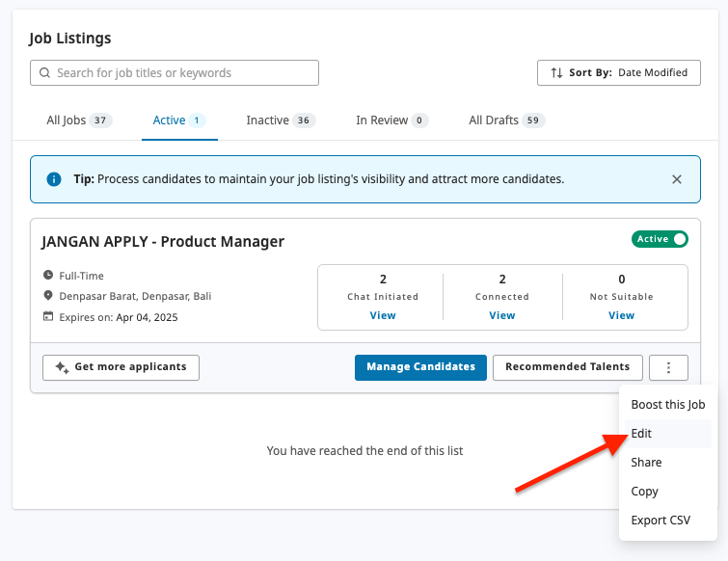Focus the job titles search field
Viewport: 728px width, 561px height.
pos(183,73)
